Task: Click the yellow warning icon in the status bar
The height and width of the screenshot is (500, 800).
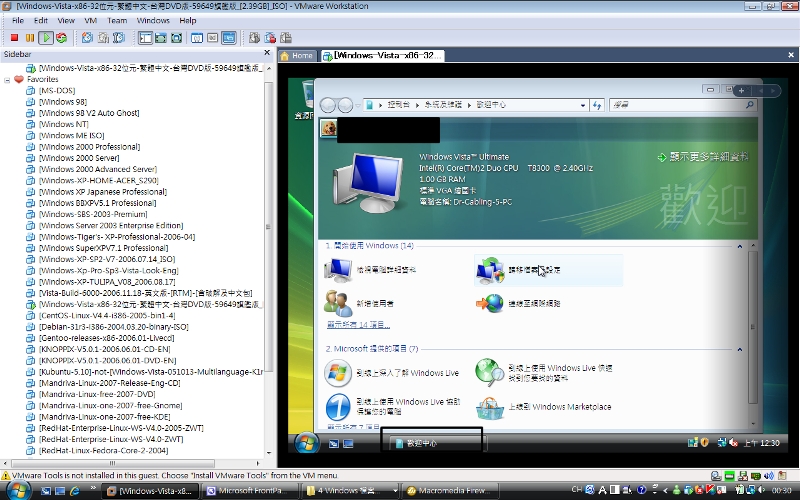Action: (x=6, y=476)
